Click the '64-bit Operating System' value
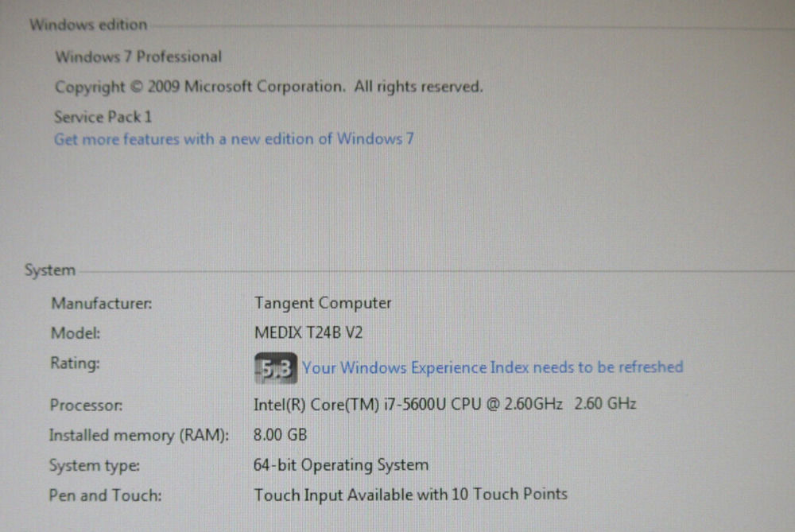This screenshot has height=532, width=795. tap(341, 465)
